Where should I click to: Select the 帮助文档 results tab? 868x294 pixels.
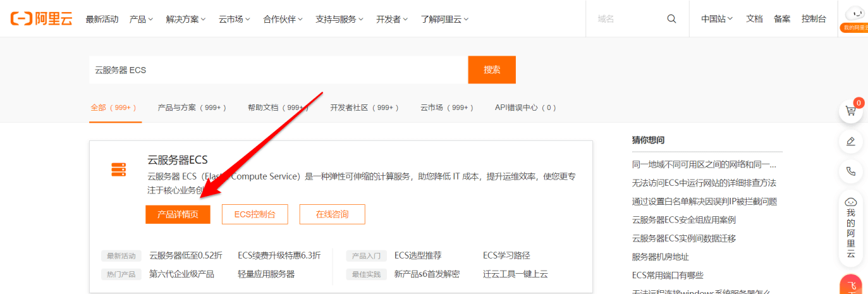pos(278,108)
